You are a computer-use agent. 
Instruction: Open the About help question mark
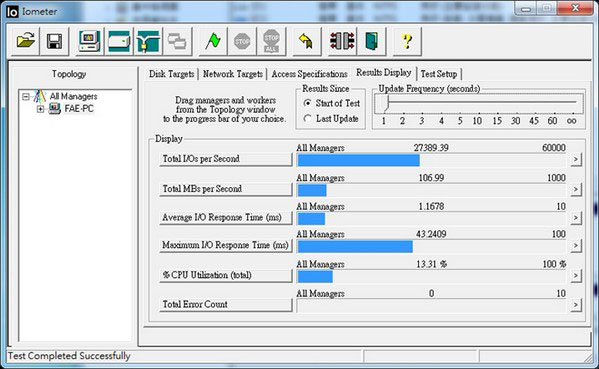pos(407,41)
